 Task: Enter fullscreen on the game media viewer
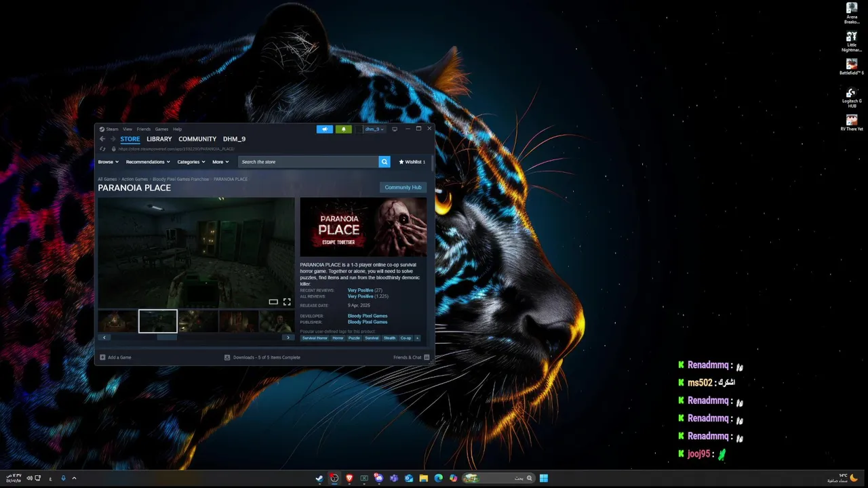click(x=287, y=302)
